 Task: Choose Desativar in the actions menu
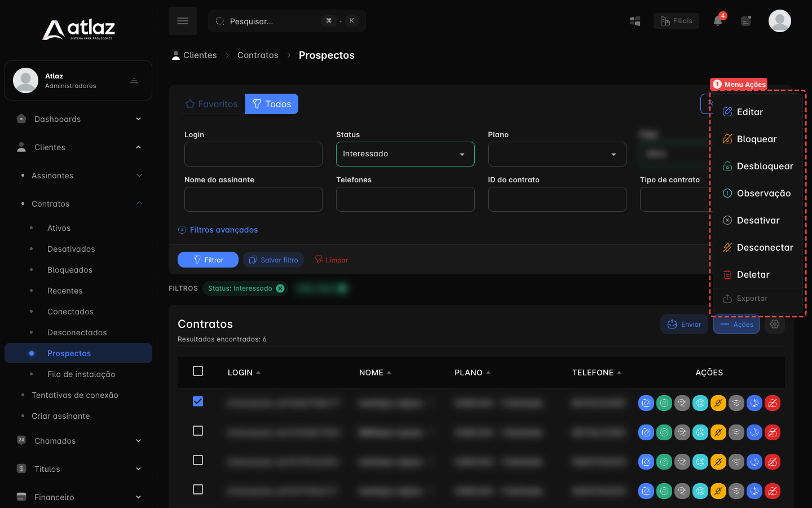click(758, 220)
